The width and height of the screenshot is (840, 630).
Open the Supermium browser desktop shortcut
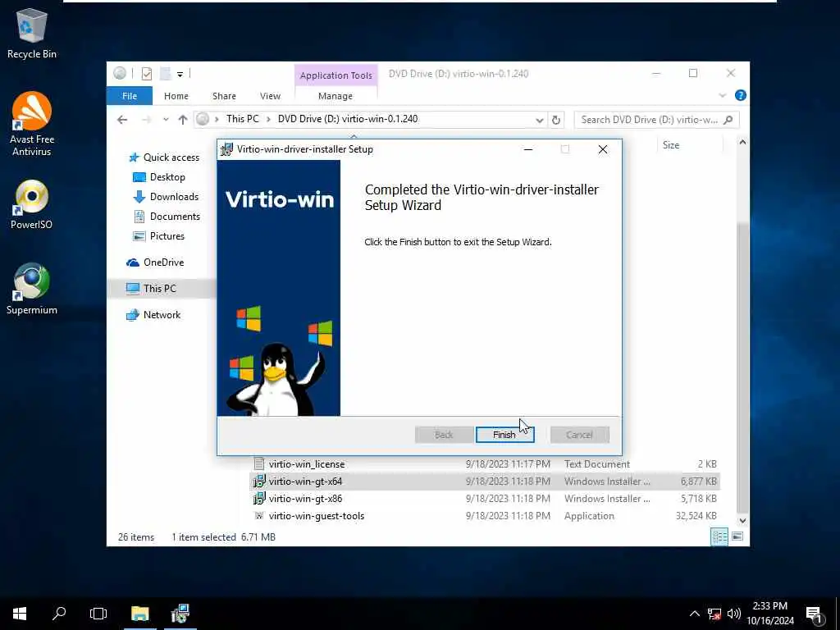tap(32, 289)
